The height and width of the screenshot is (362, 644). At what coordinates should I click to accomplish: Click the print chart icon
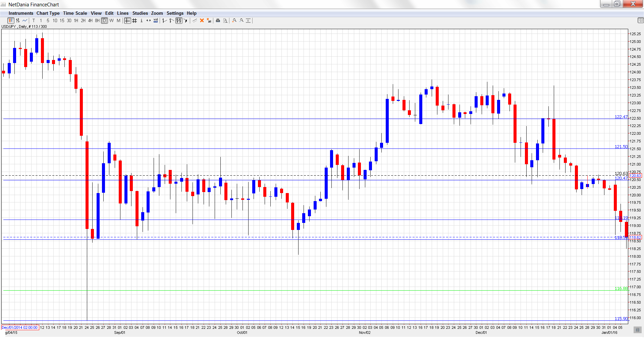[218, 21]
